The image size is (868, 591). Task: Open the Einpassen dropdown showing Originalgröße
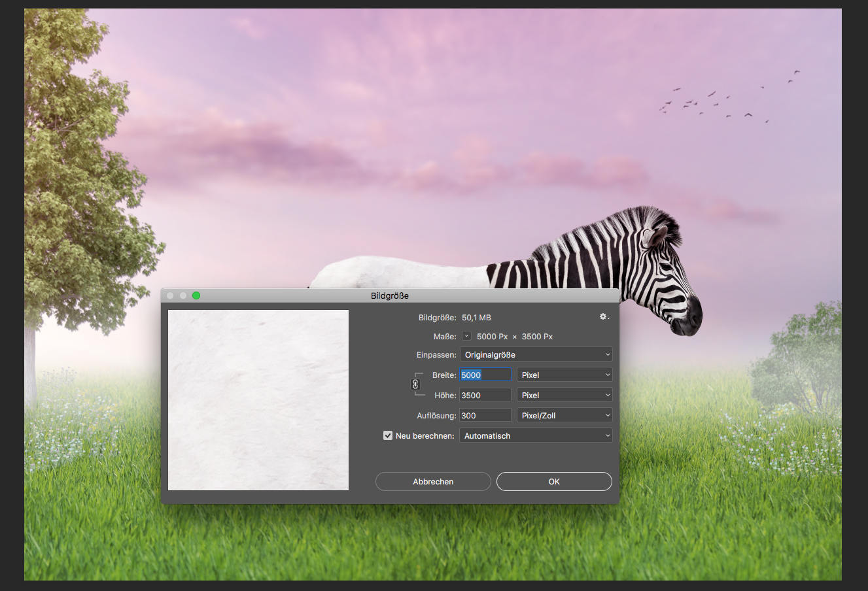(x=536, y=354)
